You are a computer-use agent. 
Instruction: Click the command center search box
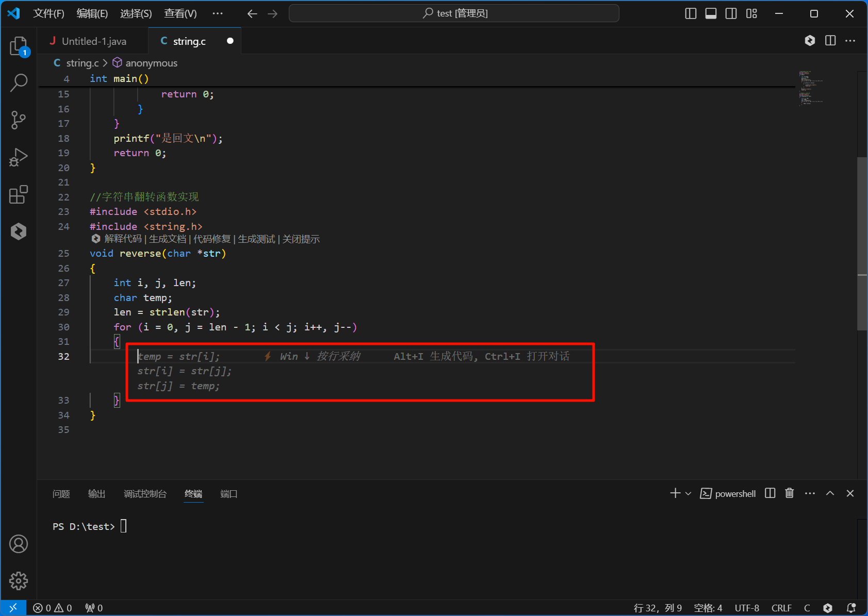[454, 13]
